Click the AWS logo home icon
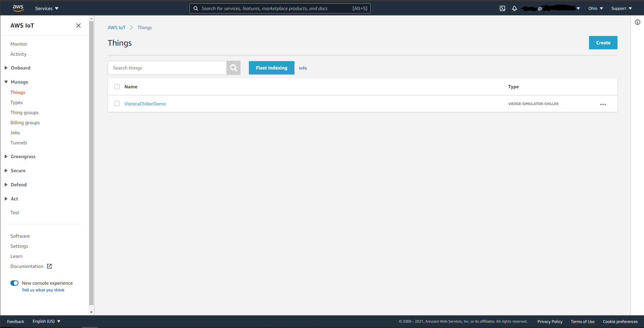Viewport: 644px width, 328px height. click(x=18, y=8)
